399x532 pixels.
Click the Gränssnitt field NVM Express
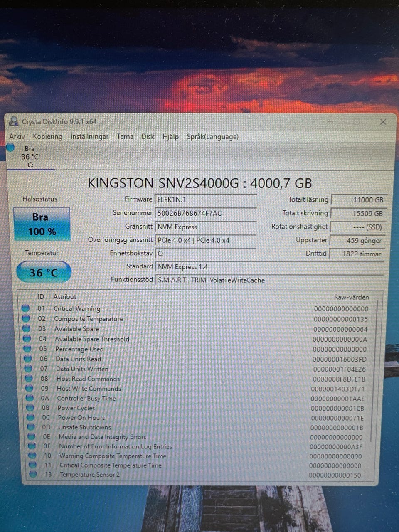point(206,227)
